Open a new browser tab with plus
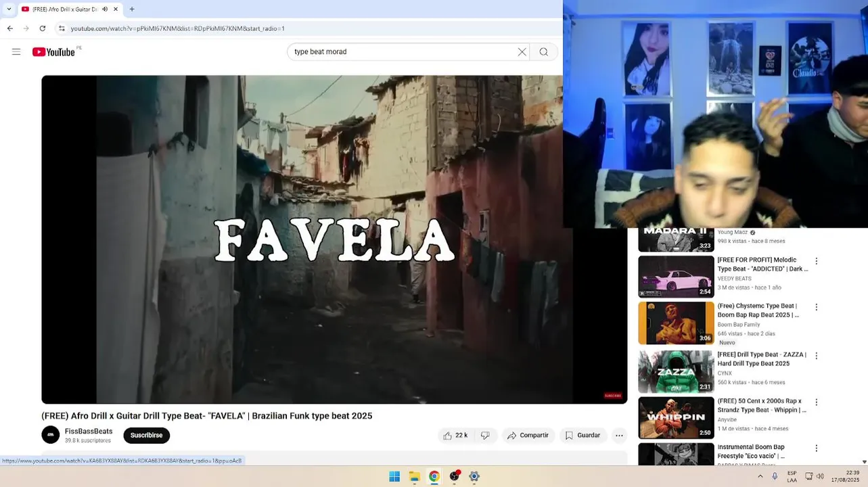This screenshot has width=868, height=487. pyautogui.click(x=132, y=9)
